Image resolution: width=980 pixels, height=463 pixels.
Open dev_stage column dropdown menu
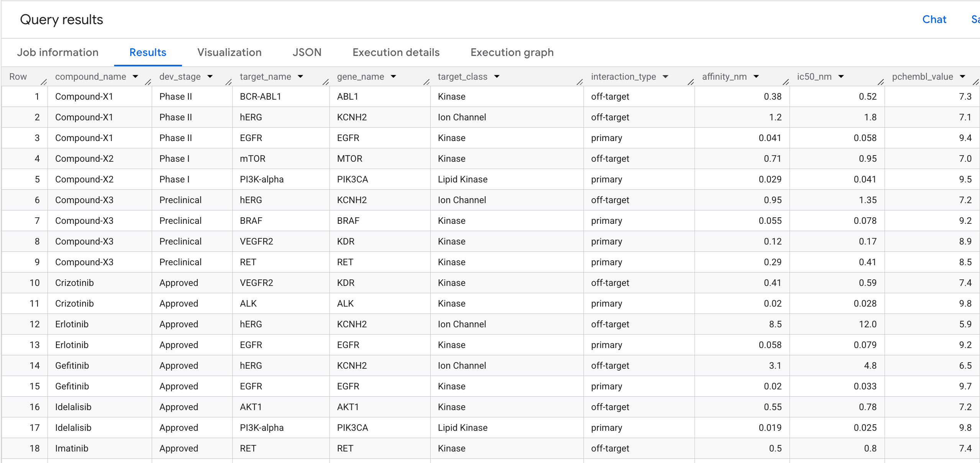tap(210, 77)
